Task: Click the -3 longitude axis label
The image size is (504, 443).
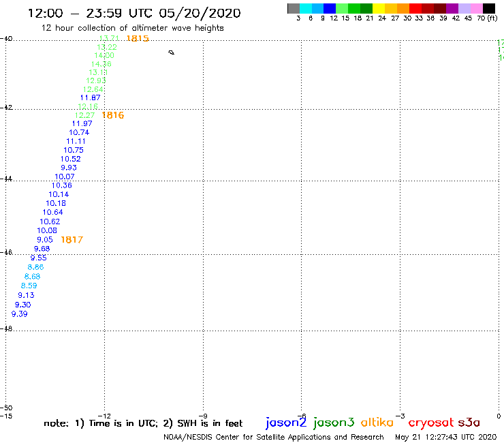Action: click(400, 416)
